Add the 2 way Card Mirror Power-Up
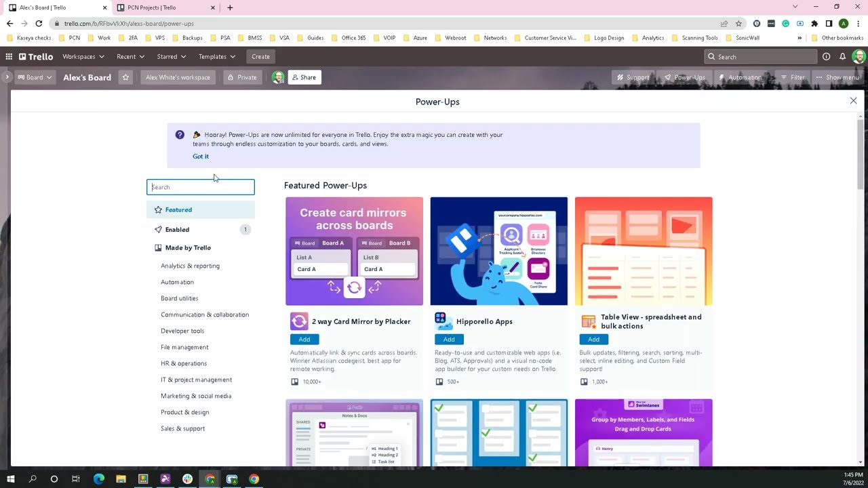868x488 pixels. pos(304,340)
